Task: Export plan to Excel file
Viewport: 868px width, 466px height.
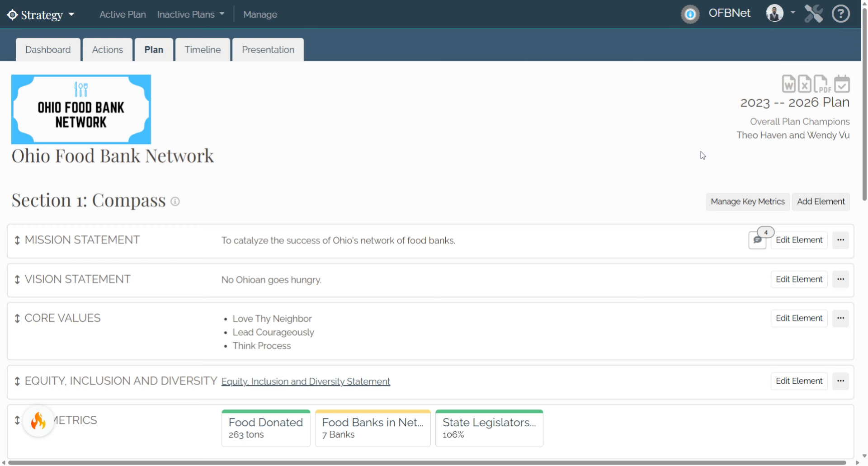Action: pos(804,84)
